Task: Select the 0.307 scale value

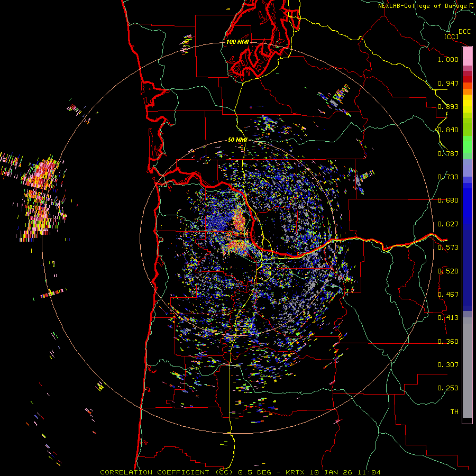Action: 448,365
